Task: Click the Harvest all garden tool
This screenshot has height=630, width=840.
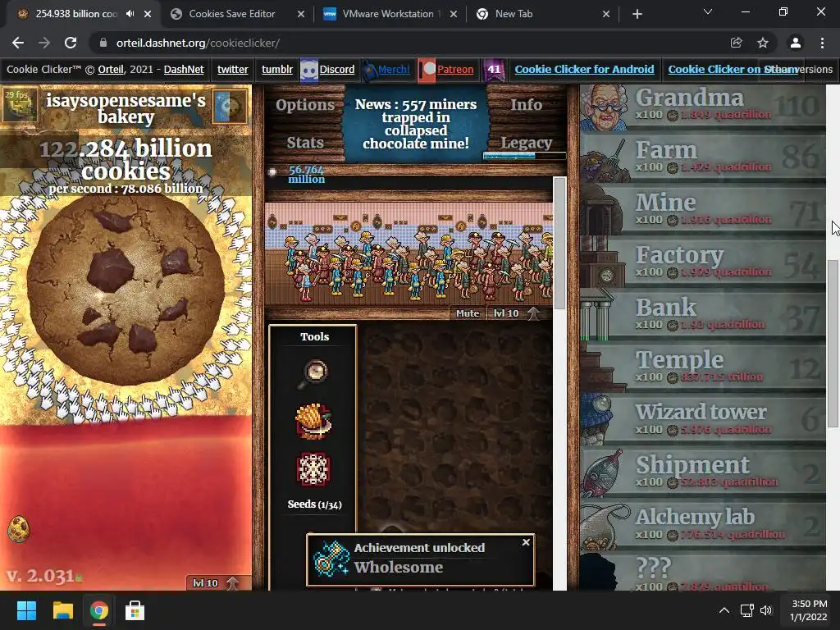Action: [314, 421]
